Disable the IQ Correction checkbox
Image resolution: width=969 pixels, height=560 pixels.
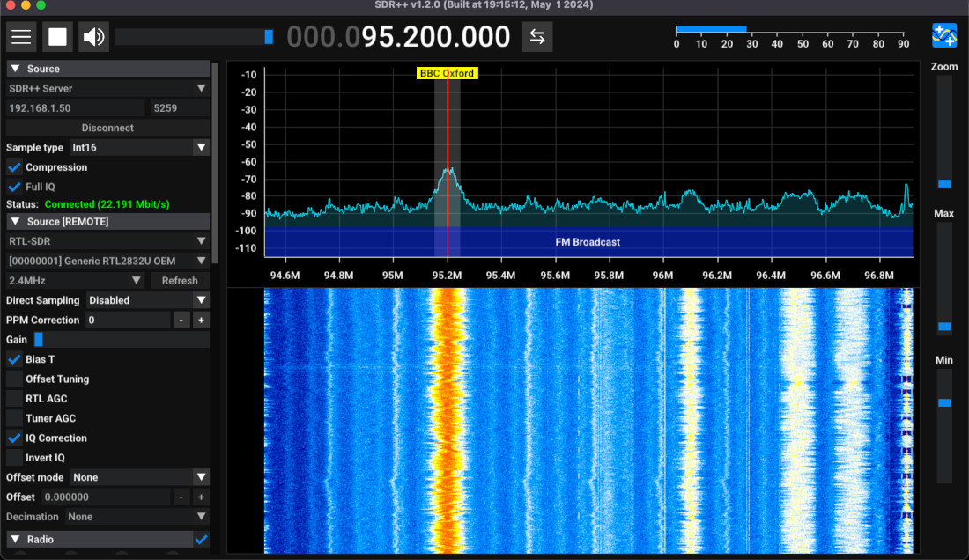14,438
